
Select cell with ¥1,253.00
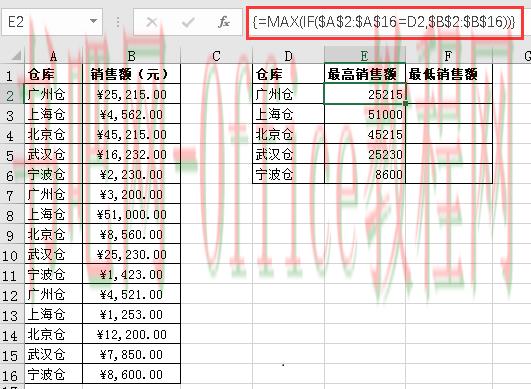coord(131,314)
